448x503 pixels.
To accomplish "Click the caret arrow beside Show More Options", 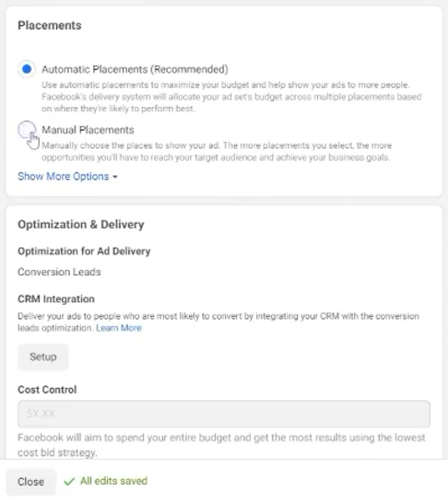I will [115, 177].
